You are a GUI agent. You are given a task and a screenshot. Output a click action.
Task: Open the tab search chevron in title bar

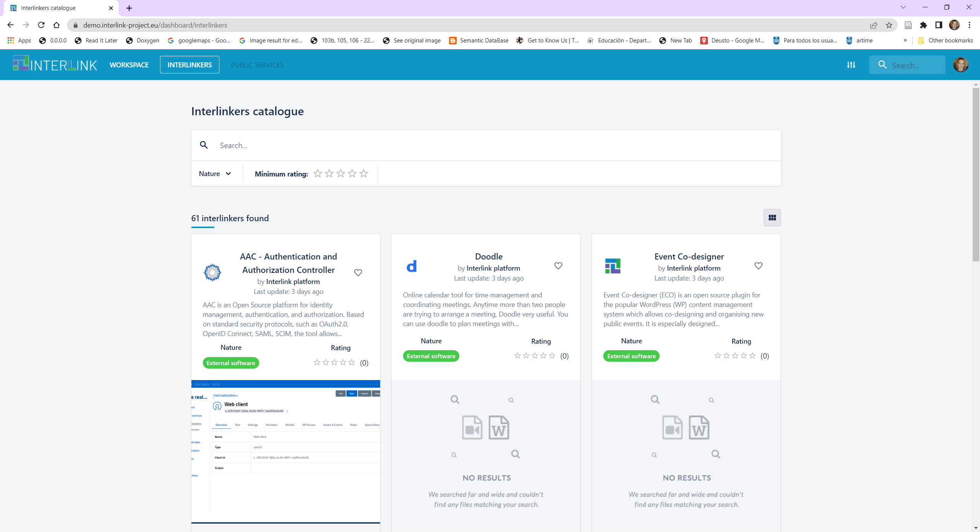tap(903, 7)
